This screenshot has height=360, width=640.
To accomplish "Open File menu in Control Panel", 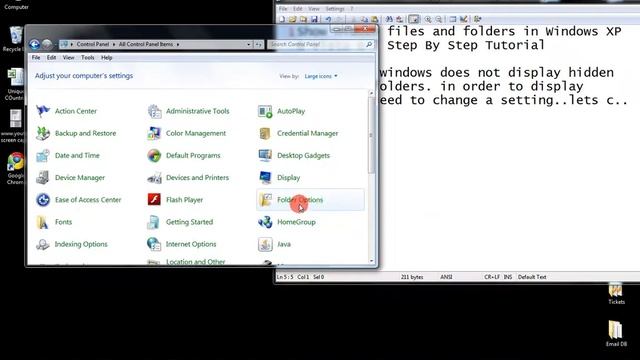I will coord(36,58).
